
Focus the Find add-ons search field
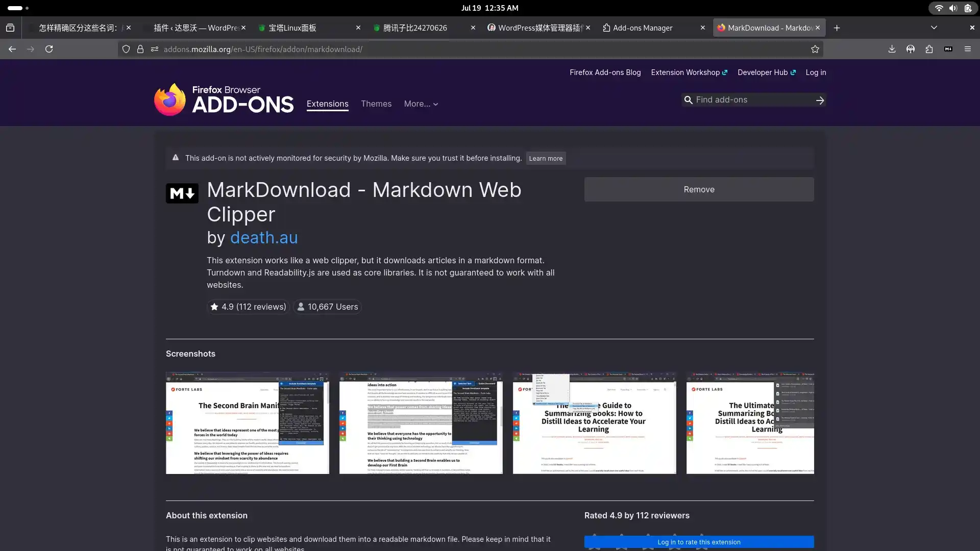[x=753, y=100]
